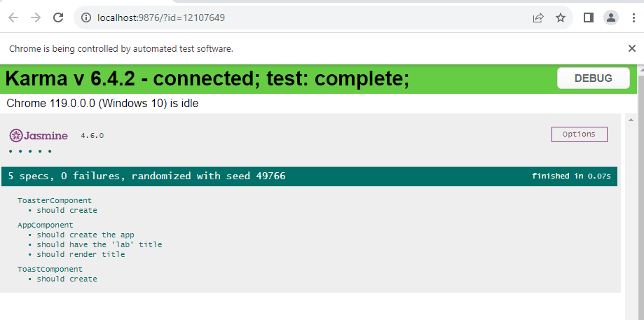
Task: Open the "should have the 'lab' title" spec
Action: pyautogui.click(x=100, y=244)
